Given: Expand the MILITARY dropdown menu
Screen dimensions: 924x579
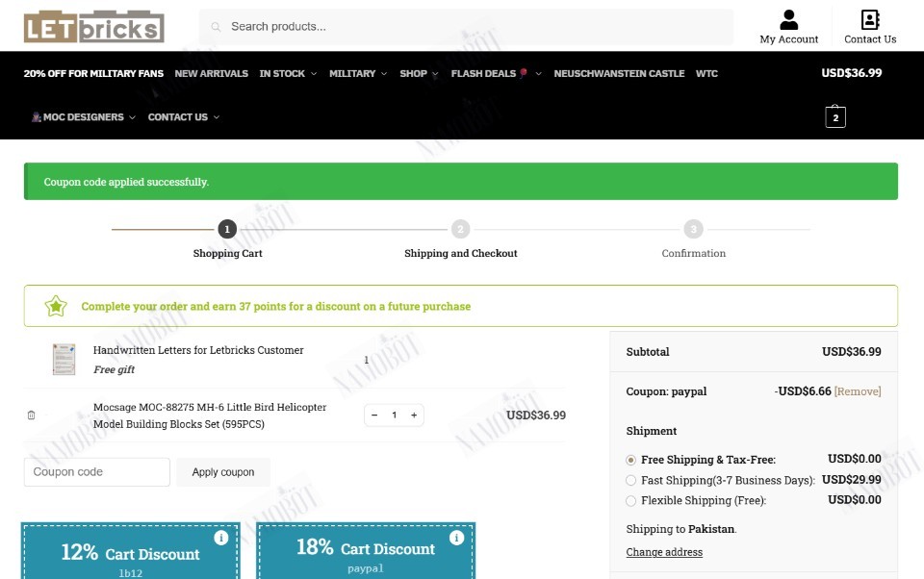Looking at the screenshot, I should (358, 74).
